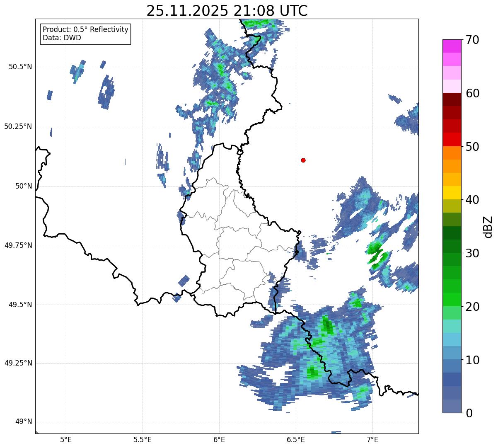
Task: Click the Product: 0.5° Reflectivity text
Action: tap(85, 30)
